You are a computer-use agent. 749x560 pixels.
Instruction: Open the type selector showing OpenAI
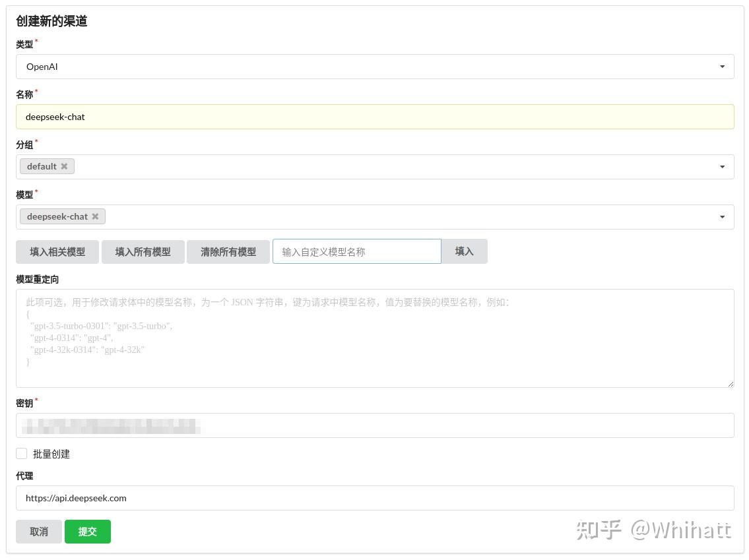pyautogui.click(x=375, y=66)
